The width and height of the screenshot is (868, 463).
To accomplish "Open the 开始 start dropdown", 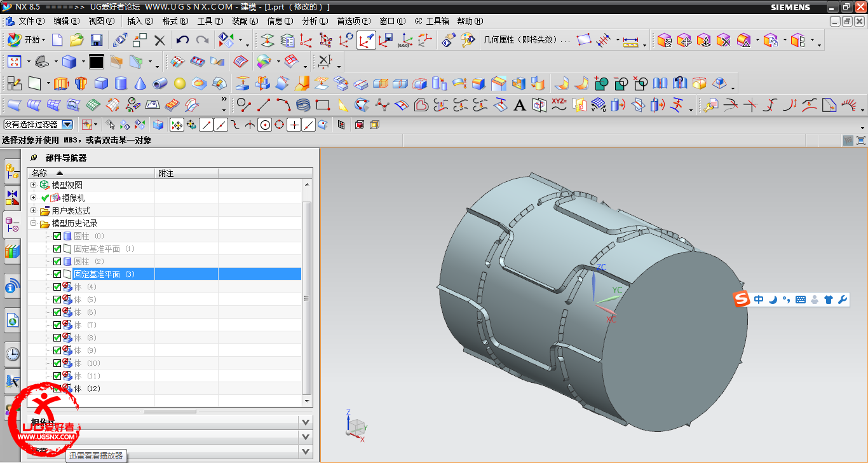I will [26, 40].
